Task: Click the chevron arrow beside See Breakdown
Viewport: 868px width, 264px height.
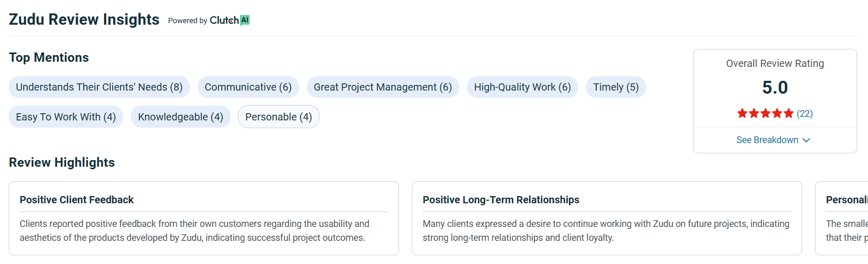Action: 806,140
